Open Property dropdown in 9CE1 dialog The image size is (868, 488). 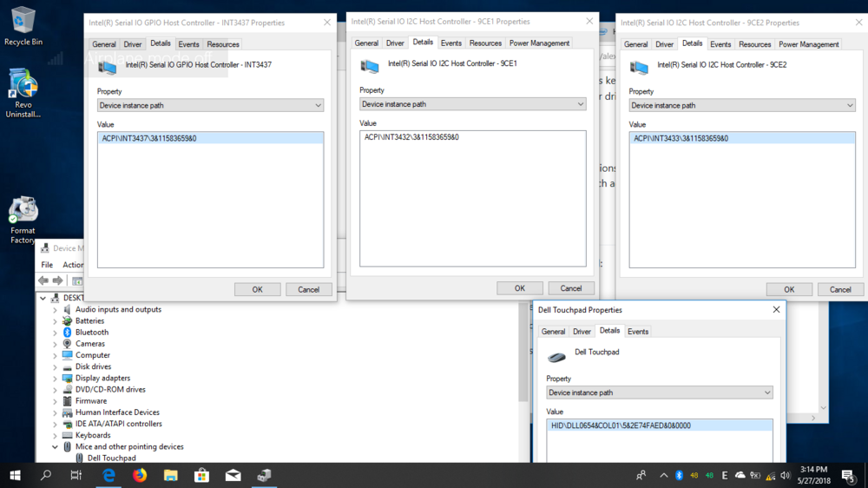473,104
